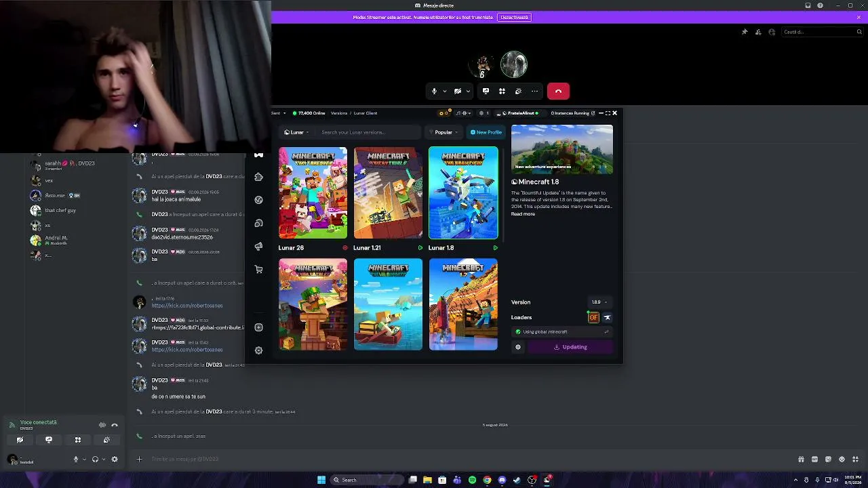
Task: Open the megaphone news icon in Lunar sidebar
Action: pyautogui.click(x=258, y=247)
